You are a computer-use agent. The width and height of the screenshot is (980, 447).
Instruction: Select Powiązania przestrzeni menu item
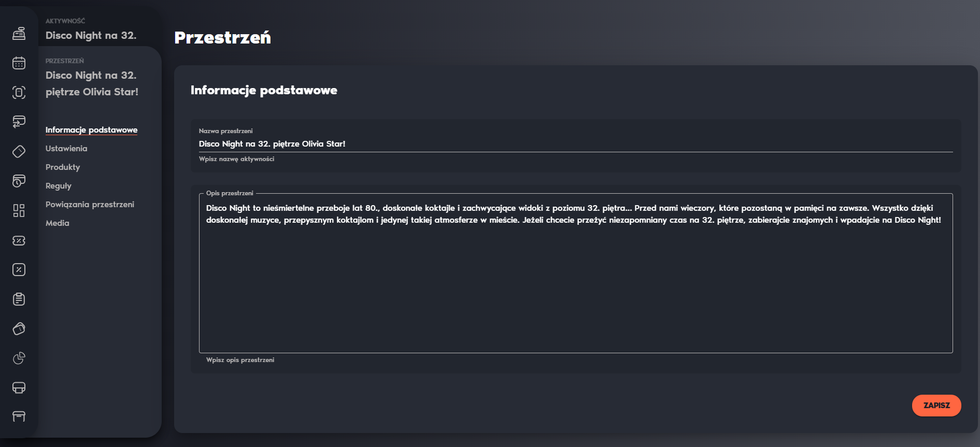point(90,205)
